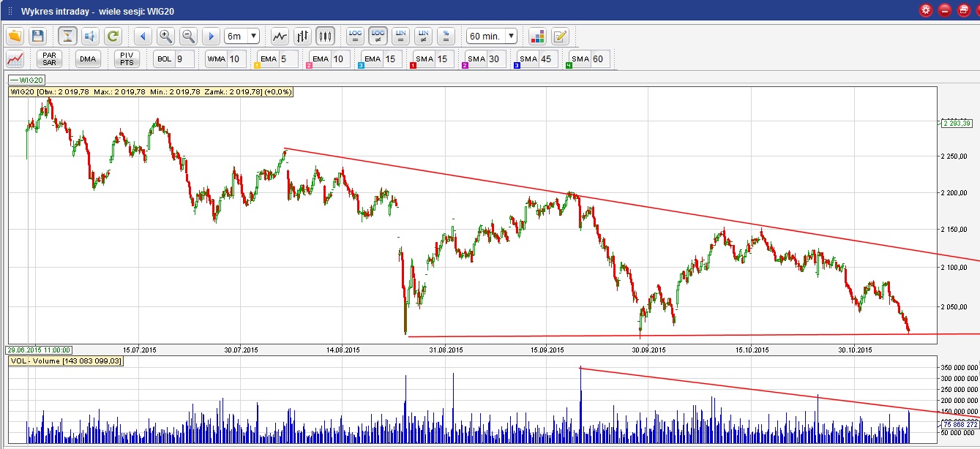Click the notes edit pencil icon
Viewport: 980px width, 449px height.
pyautogui.click(x=560, y=36)
